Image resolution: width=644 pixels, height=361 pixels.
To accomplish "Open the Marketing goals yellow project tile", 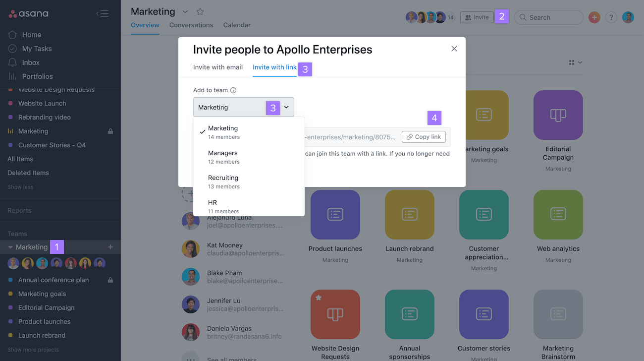I will pos(487,115).
